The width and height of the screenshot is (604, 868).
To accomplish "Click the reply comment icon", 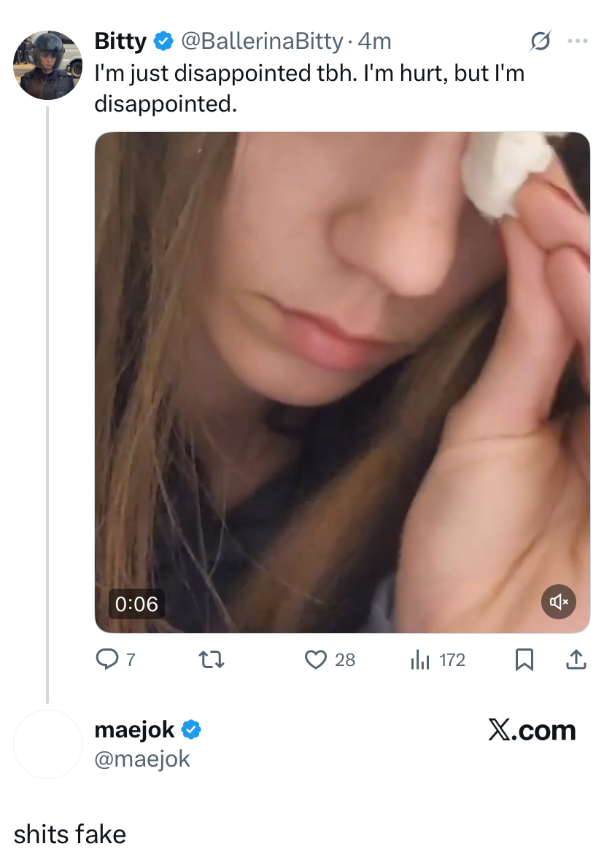I will [x=107, y=660].
